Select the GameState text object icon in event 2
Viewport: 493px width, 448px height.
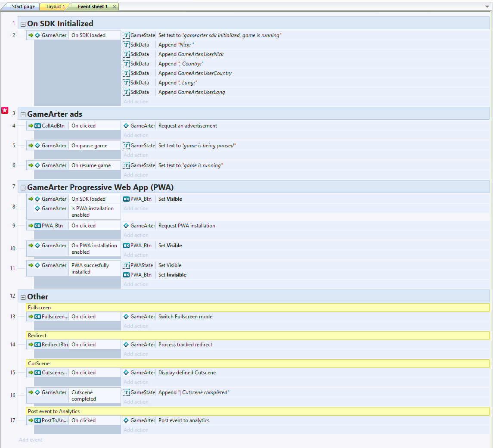(x=125, y=35)
